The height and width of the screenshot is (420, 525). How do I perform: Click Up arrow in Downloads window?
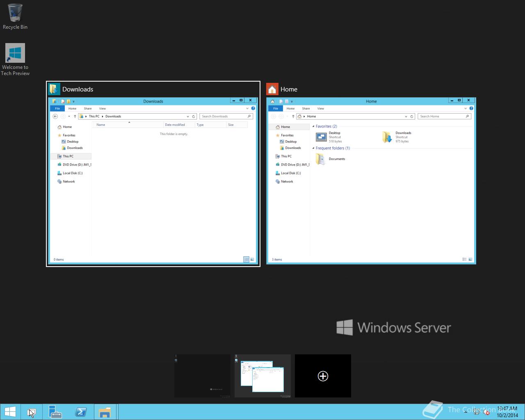coord(75,116)
